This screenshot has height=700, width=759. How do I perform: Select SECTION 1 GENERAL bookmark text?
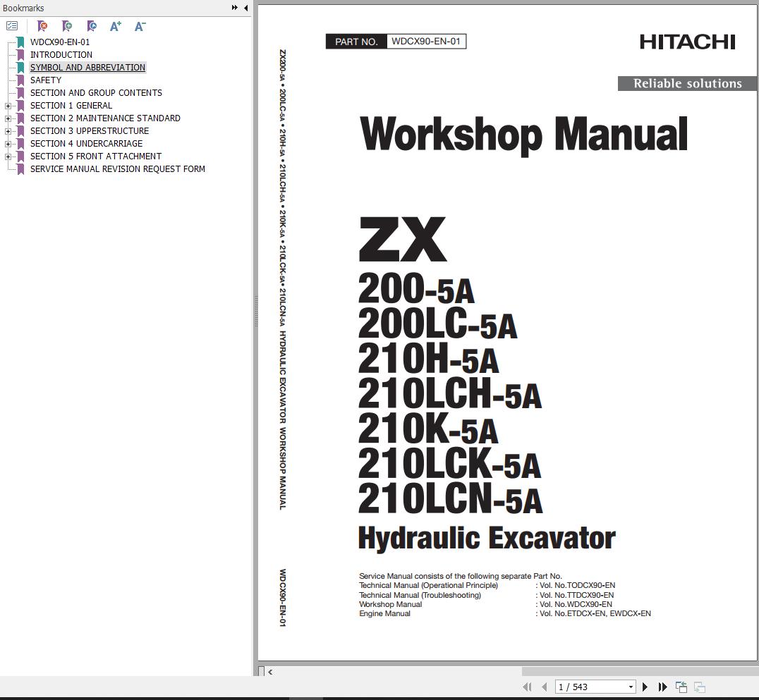[x=71, y=106]
